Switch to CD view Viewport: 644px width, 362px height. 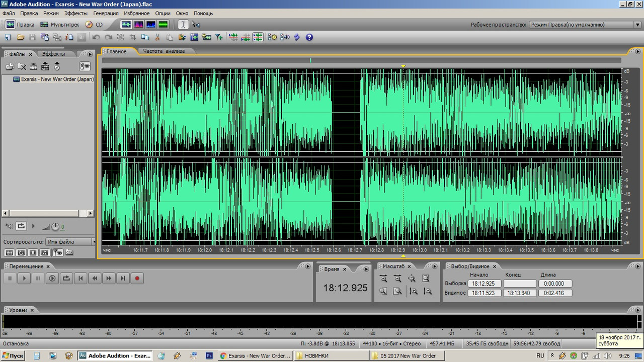(x=94, y=24)
